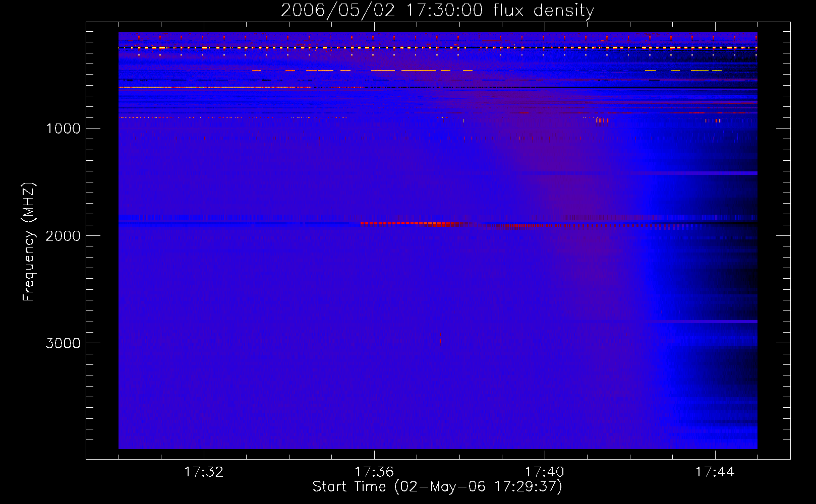
Task: Click the 17:40 time tick label
Action: (x=545, y=472)
